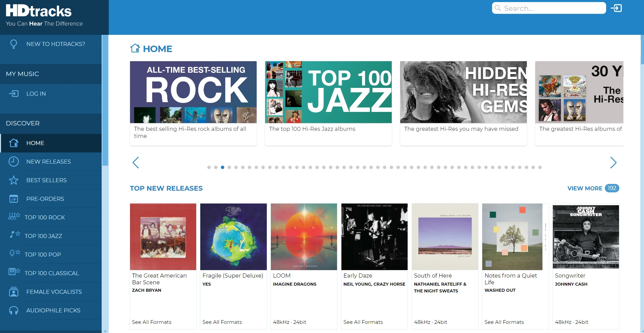Image resolution: width=644 pixels, height=333 pixels.
Task: Click NATHANIEL RATELIFF & THE NIGHT SWEATS artist
Action: pyautogui.click(x=440, y=288)
